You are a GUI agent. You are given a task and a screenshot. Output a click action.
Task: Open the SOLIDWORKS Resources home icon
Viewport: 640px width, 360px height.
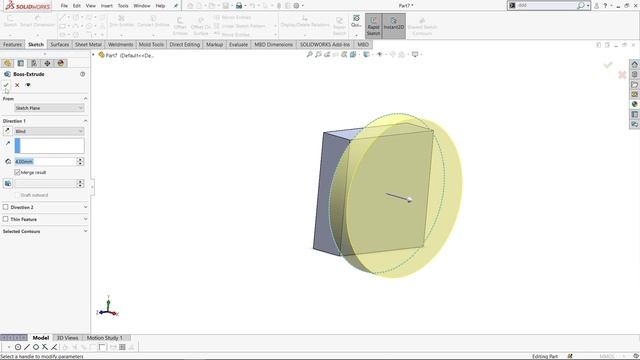[634, 64]
